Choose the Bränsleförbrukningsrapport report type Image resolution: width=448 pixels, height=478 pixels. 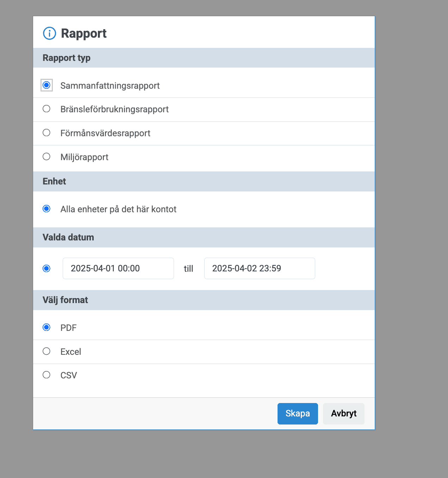[x=46, y=109]
